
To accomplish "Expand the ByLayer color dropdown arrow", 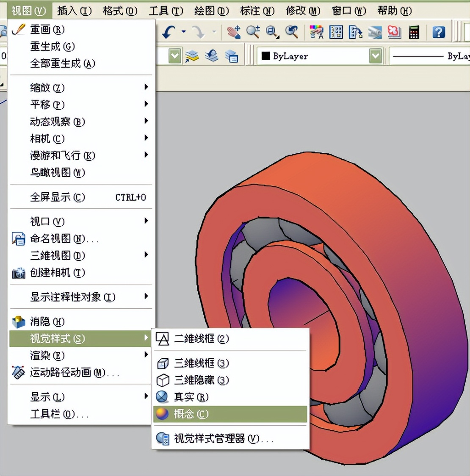I will (376, 56).
